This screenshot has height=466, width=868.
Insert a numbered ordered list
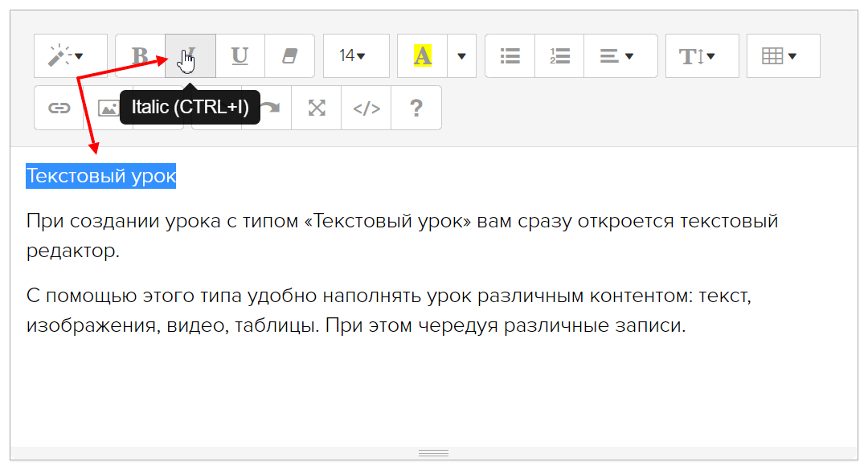(559, 56)
